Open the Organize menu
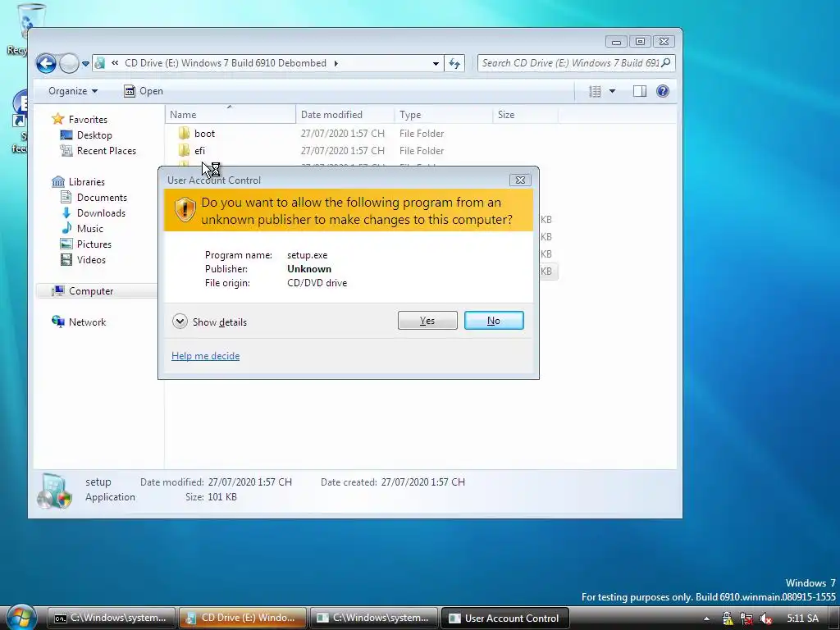 click(x=73, y=91)
